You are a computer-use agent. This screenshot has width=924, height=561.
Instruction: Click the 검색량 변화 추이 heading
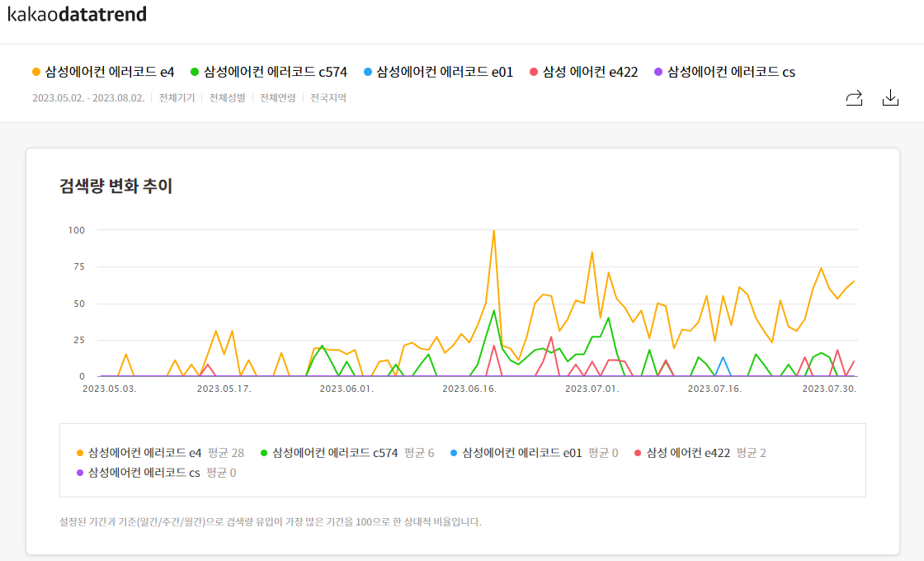coord(115,186)
